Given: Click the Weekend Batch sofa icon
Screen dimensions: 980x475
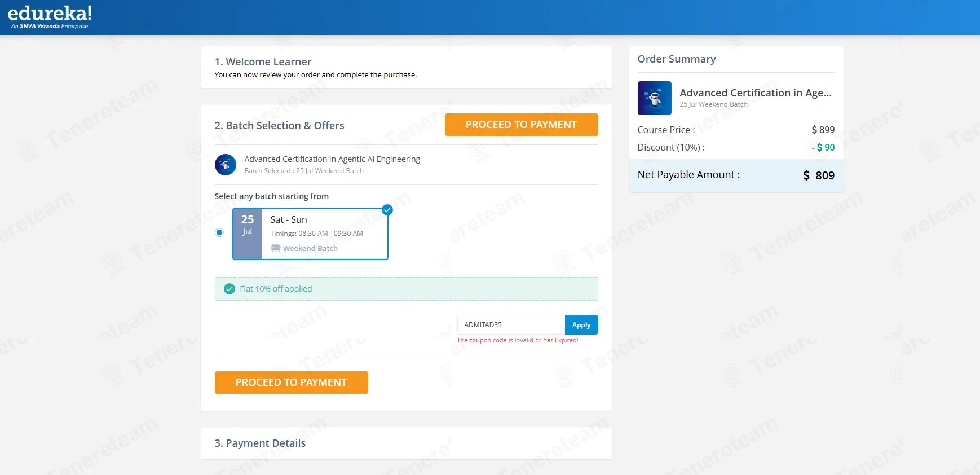Looking at the screenshot, I should [276, 248].
